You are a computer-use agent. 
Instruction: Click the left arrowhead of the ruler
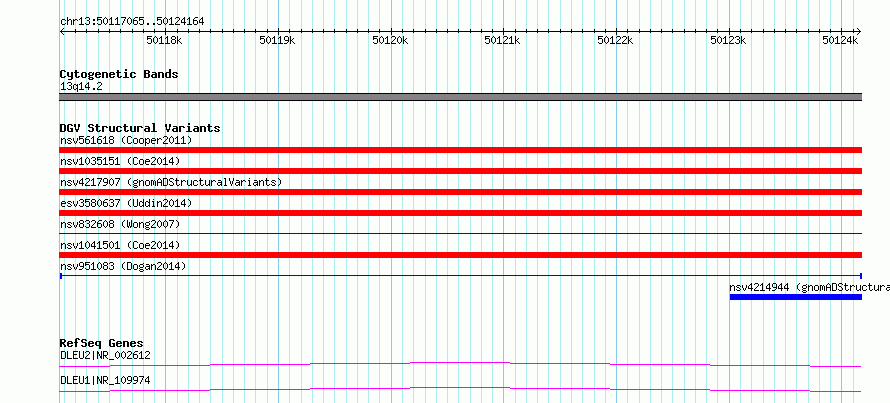point(62,31)
